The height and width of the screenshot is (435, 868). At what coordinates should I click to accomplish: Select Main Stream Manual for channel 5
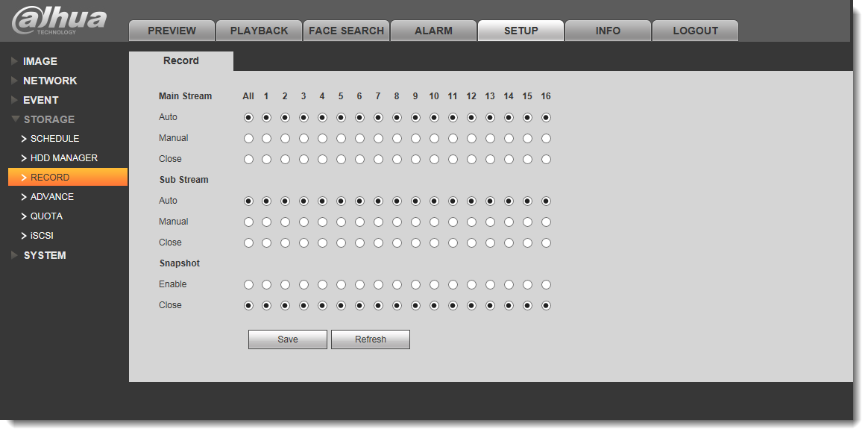point(341,139)
